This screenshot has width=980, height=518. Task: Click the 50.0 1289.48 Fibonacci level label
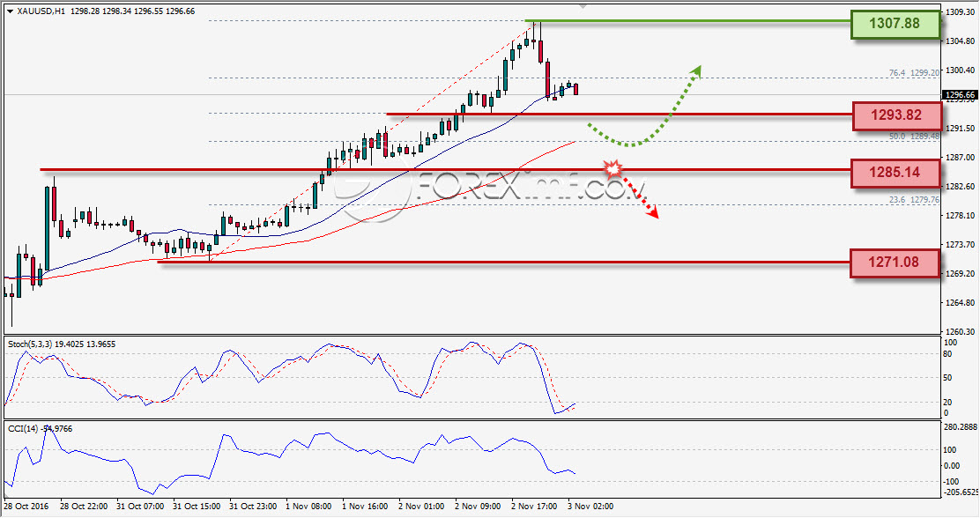pos(914,137)
